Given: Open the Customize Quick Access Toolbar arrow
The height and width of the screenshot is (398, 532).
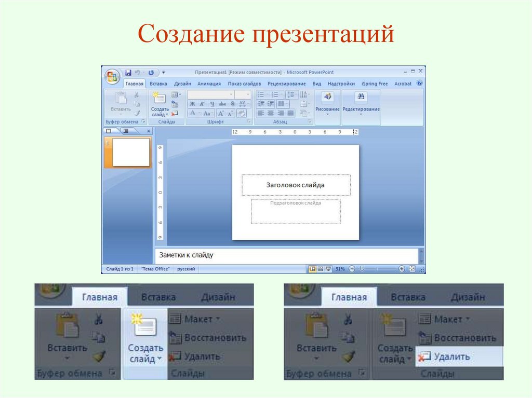Looking at the screenshot, I should [x=163, y=73].
